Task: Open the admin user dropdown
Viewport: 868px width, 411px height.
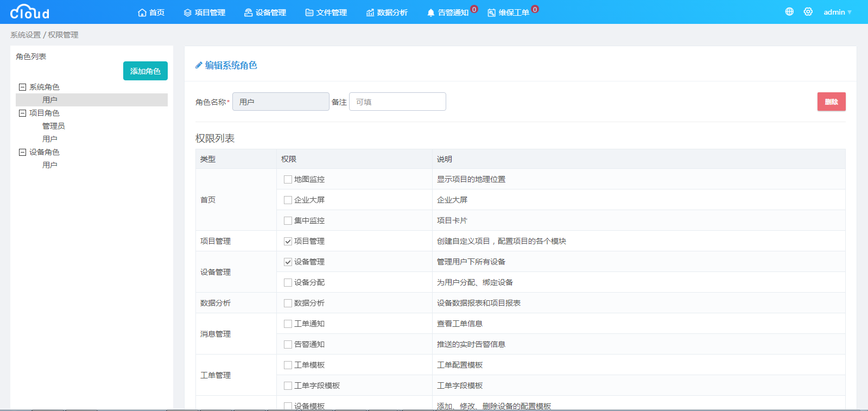Action: [838, 12]
